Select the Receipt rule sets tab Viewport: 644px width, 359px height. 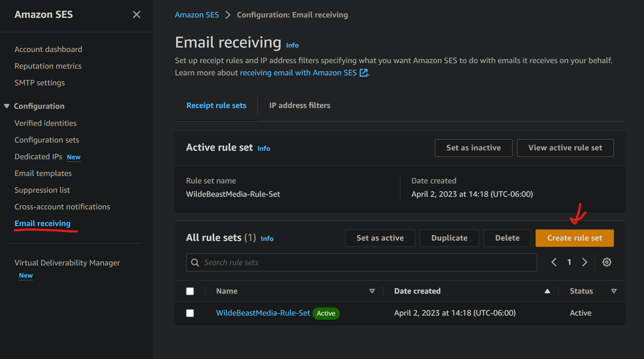point(216,105)
